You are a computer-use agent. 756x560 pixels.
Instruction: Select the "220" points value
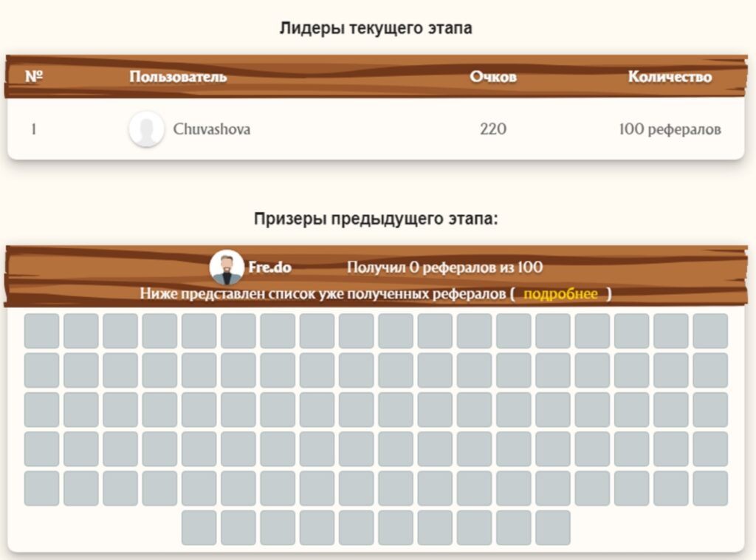tap(493, 129)
